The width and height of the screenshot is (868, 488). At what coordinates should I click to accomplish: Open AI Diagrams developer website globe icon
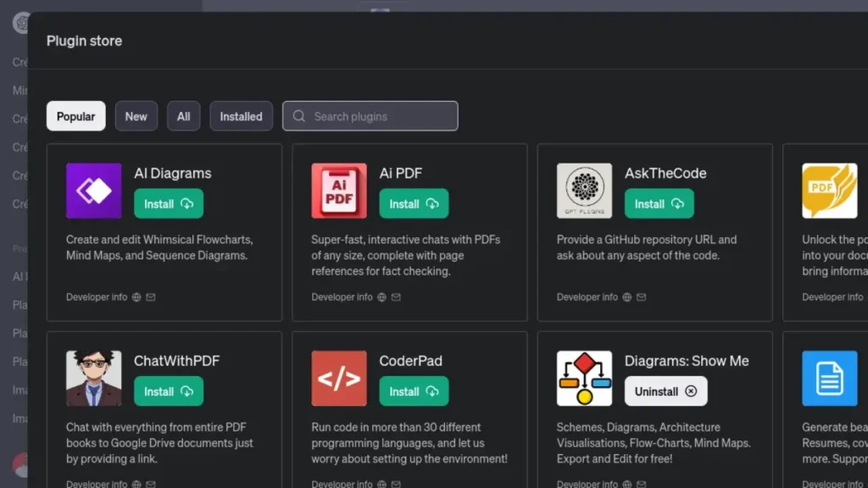pyautogui.click(x=136, y=297)
